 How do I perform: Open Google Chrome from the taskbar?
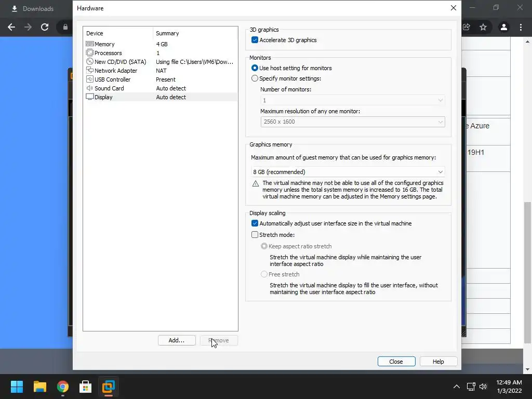click(x=63, y=387)
